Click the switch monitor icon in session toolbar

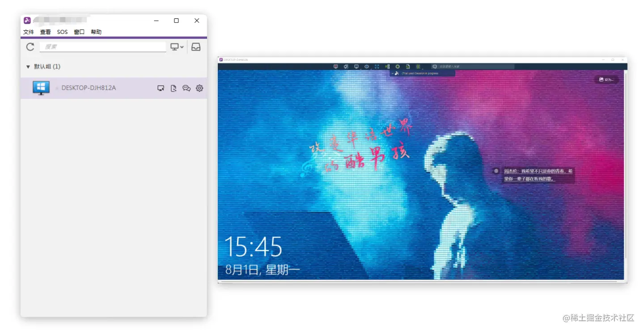[x=346, y=67]
